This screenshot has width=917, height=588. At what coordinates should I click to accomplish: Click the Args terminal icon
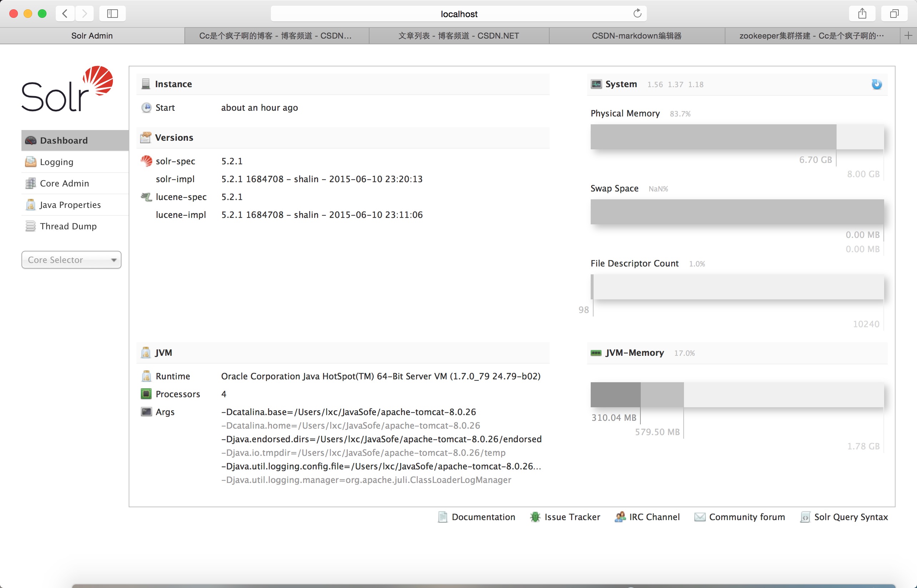pyautogui.click(x=146, y=412)
